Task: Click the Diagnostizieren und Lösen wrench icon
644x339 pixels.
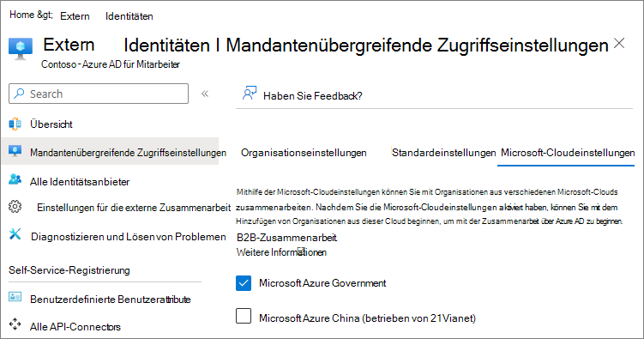Action: 15,234
